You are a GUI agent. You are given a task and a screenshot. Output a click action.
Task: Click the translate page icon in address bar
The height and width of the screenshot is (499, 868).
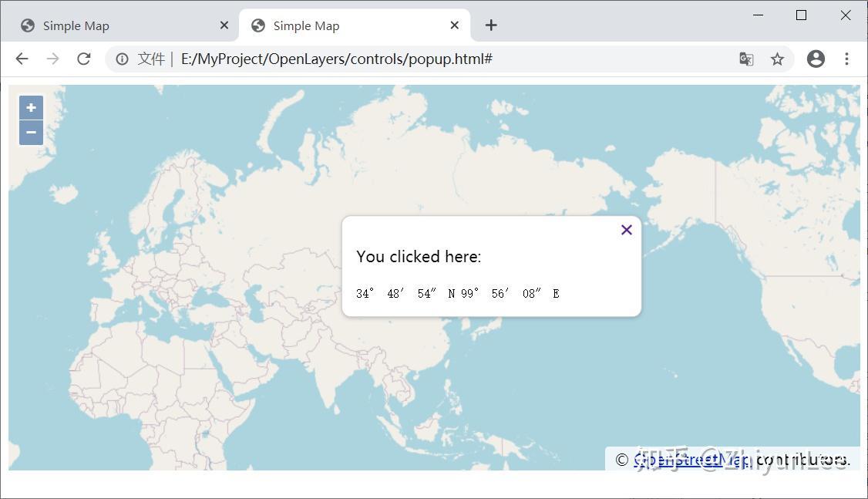point(745,59)
